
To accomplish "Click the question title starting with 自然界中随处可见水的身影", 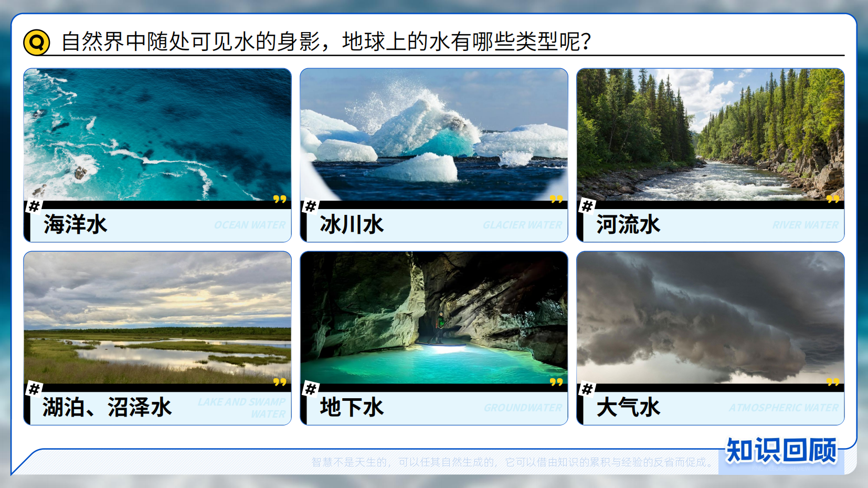I will pyautogui.click(x=326, y=41).
